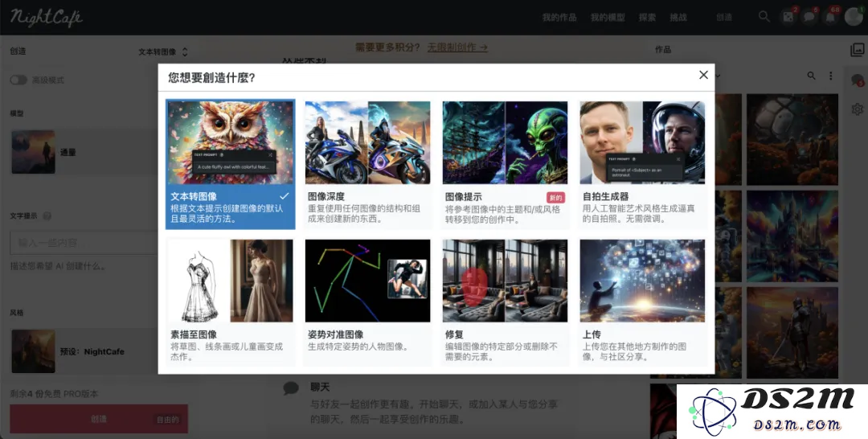
Task: Click the 文字提示 text input field
Action: (84, 243)
